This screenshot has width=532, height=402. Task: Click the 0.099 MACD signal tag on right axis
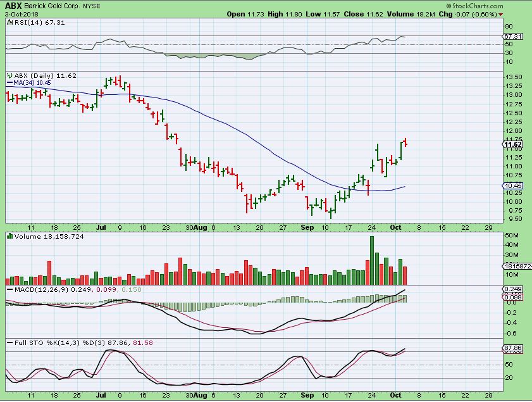coord(512,297)
